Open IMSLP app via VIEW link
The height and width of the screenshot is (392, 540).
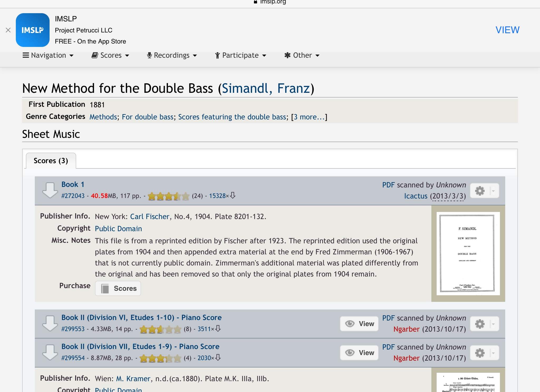(507, 30)
